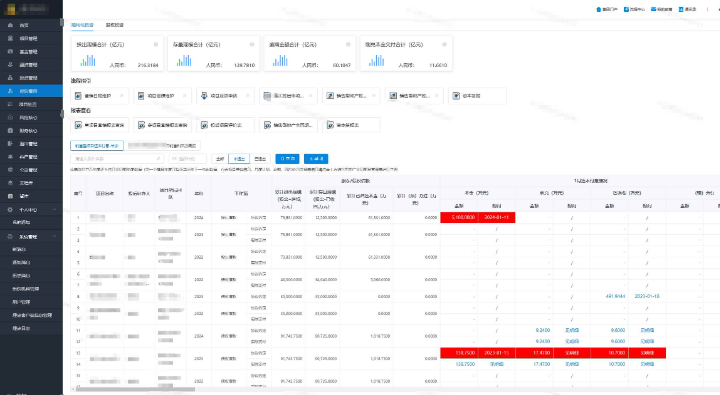Click the blue house icon in top-right header

pyautogui.click(x=598, y=9)
